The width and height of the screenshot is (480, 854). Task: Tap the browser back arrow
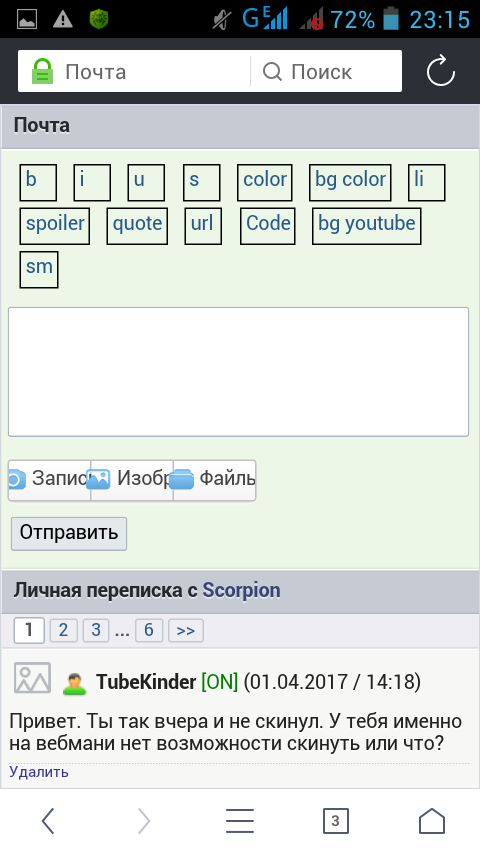pyautogui.click(x=48, y=821)
